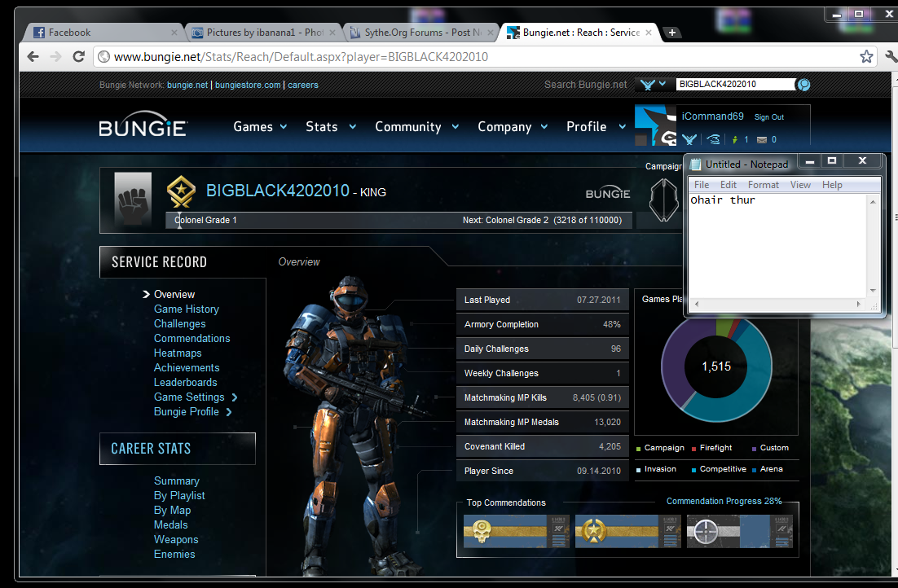The width and height of the screenshot is (898, 588).
Task: Open a new browser tab
Action: (x=671, y=33)
